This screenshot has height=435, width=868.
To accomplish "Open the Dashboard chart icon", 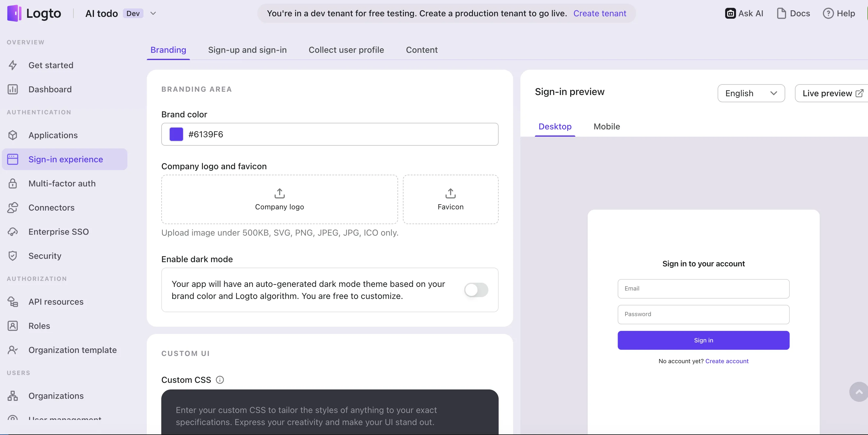I will (x=13, y=89).
